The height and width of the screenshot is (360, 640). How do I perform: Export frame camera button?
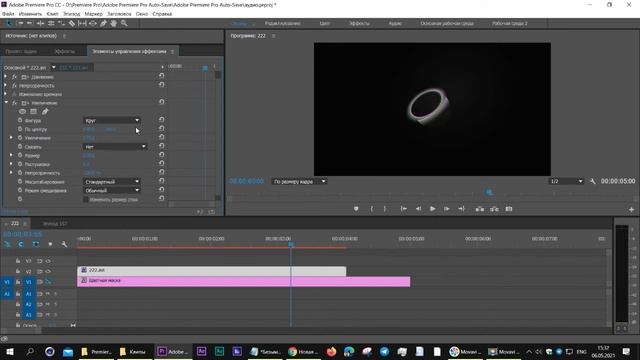click(509, 209)
